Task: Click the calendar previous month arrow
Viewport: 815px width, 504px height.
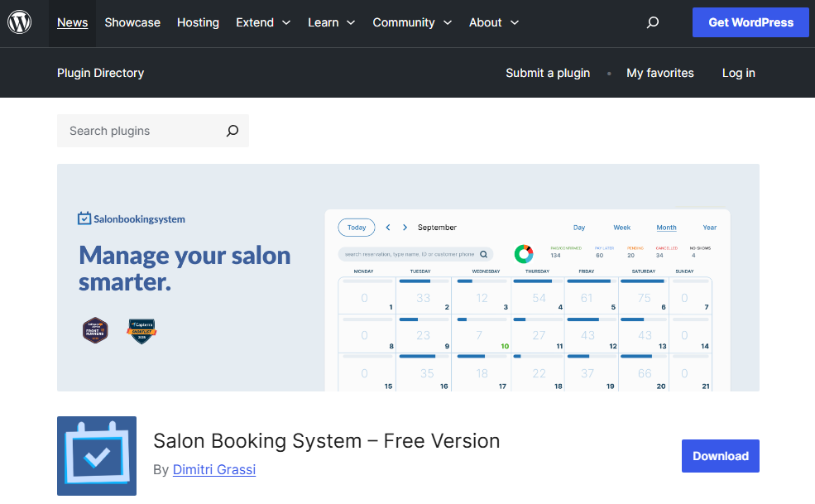Action: [388, 228]
